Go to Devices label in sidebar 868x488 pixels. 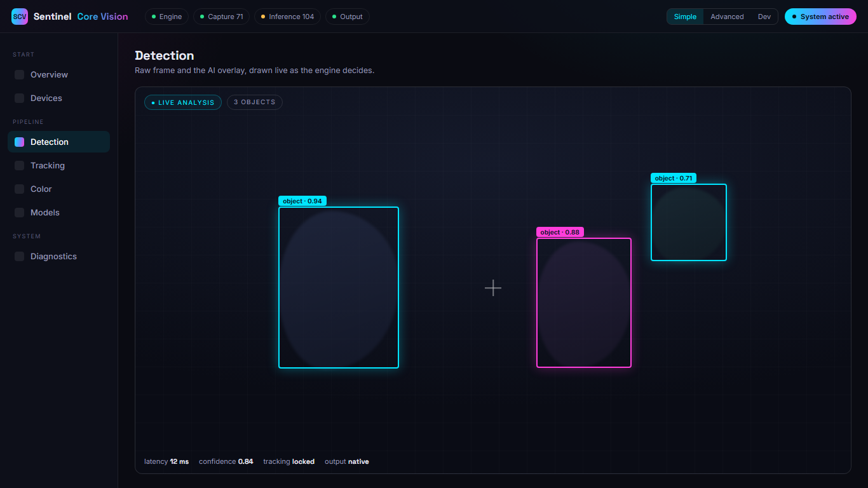click(x=46, y=98)
